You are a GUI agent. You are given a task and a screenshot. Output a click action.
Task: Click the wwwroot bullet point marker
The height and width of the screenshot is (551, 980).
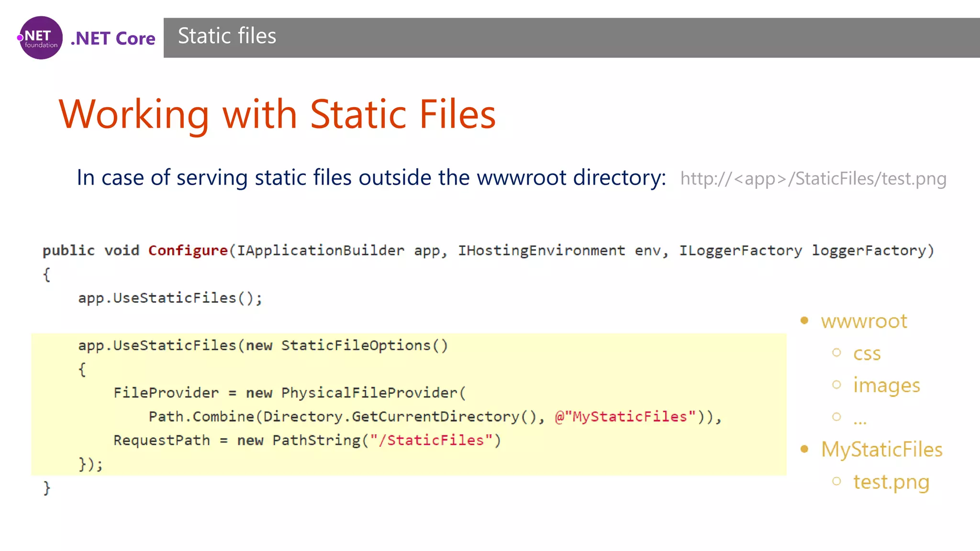coord(804,320)
